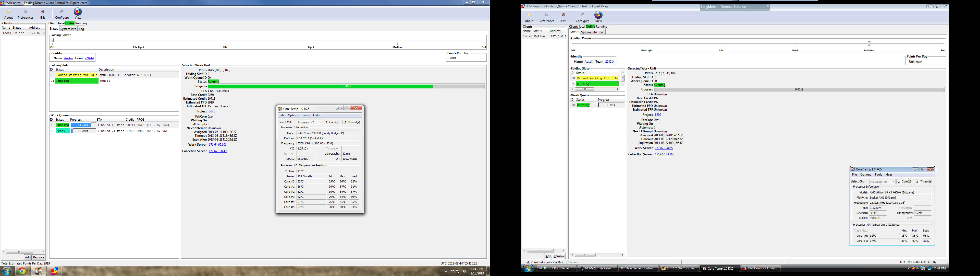
Task: Open Configure in the local FAHControl toolbar
Action: tap(62, 14)
